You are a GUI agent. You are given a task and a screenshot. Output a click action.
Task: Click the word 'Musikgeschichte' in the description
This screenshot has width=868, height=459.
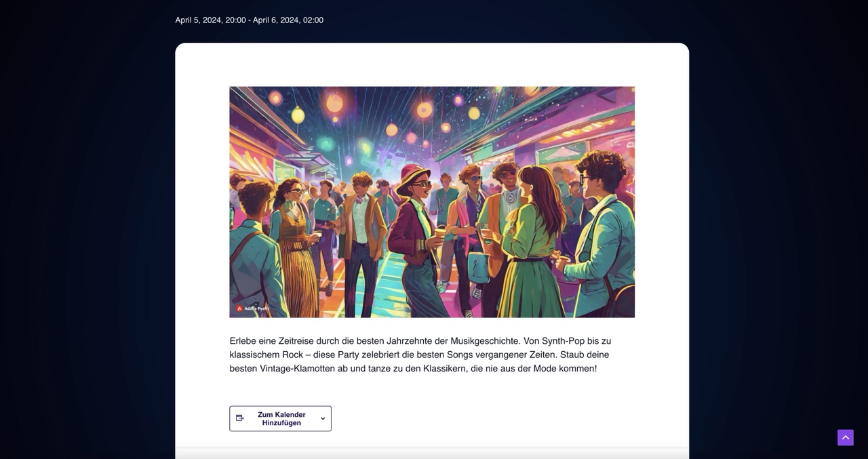[x=486, y=341]
